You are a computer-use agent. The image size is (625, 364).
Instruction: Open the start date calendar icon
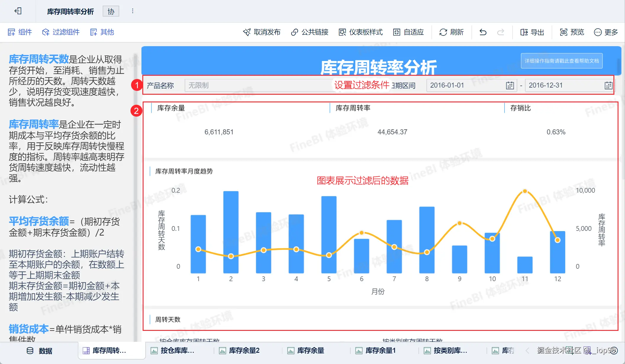click(x=510, y=86)
